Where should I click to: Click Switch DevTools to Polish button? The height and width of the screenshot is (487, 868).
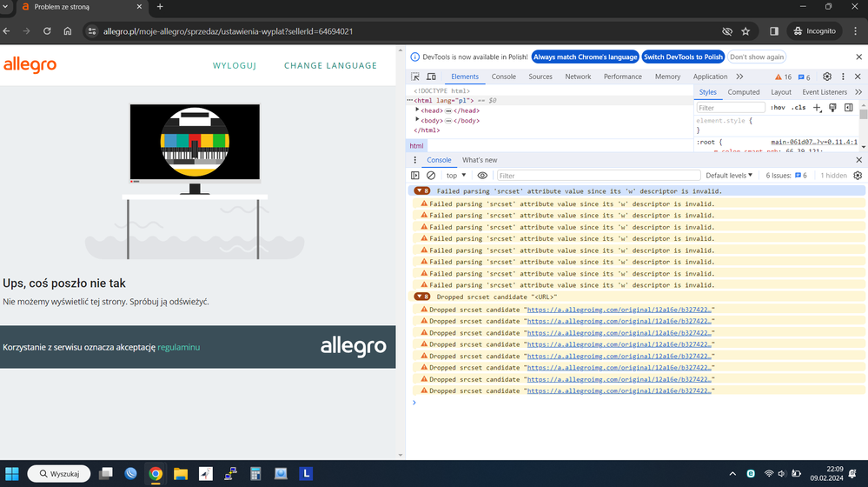point(683,57)
